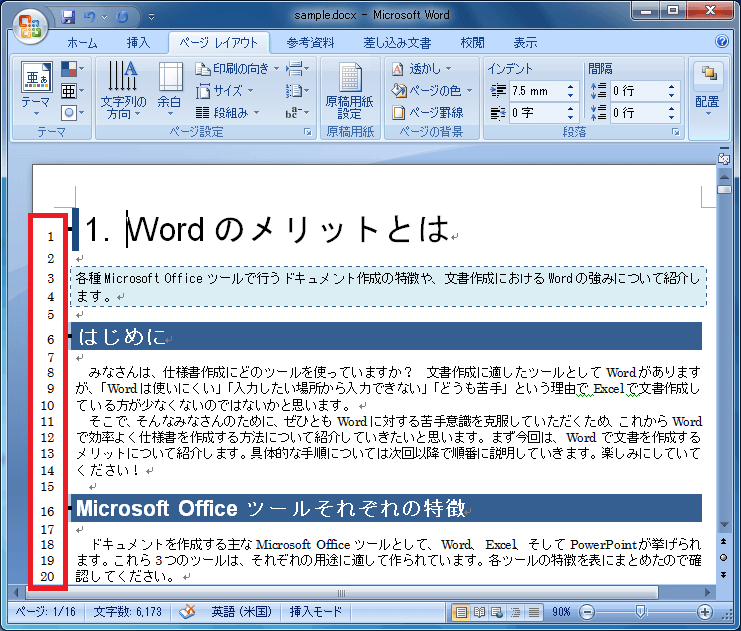Click horizontal scrollbar right arrow
741x631 pixels.
pos(707,592)
